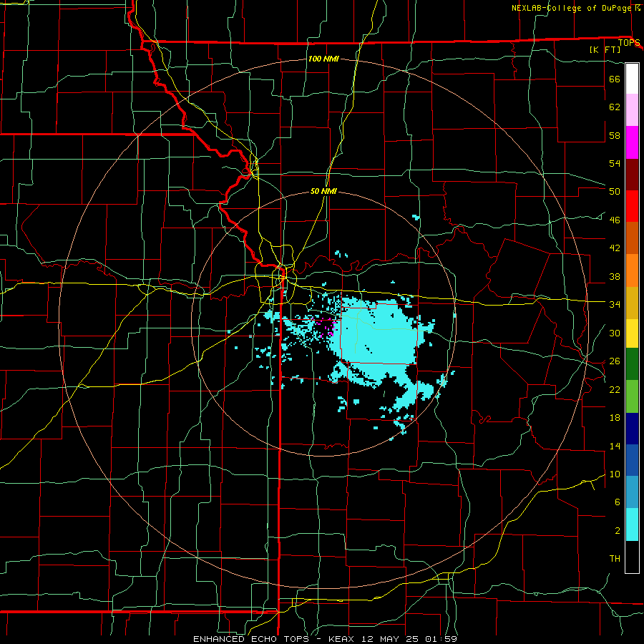Click the '[K FT]' units label
This screenshot has width=644, height=644.
pos(605,49)
